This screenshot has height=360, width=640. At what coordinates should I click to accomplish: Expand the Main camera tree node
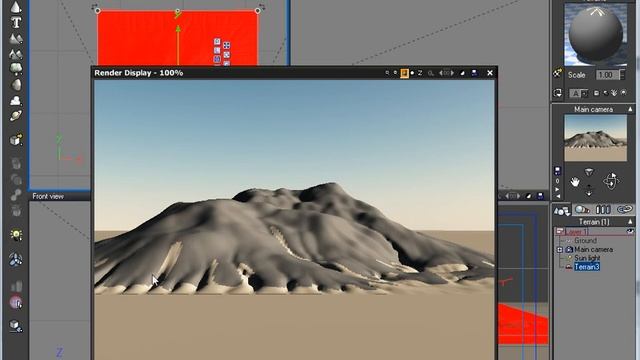coord(560,249)
